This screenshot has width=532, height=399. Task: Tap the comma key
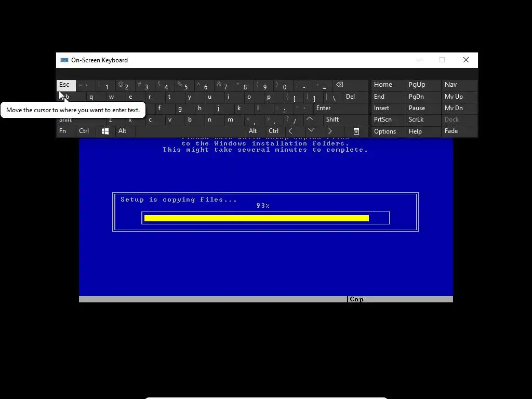pos(254,119)
